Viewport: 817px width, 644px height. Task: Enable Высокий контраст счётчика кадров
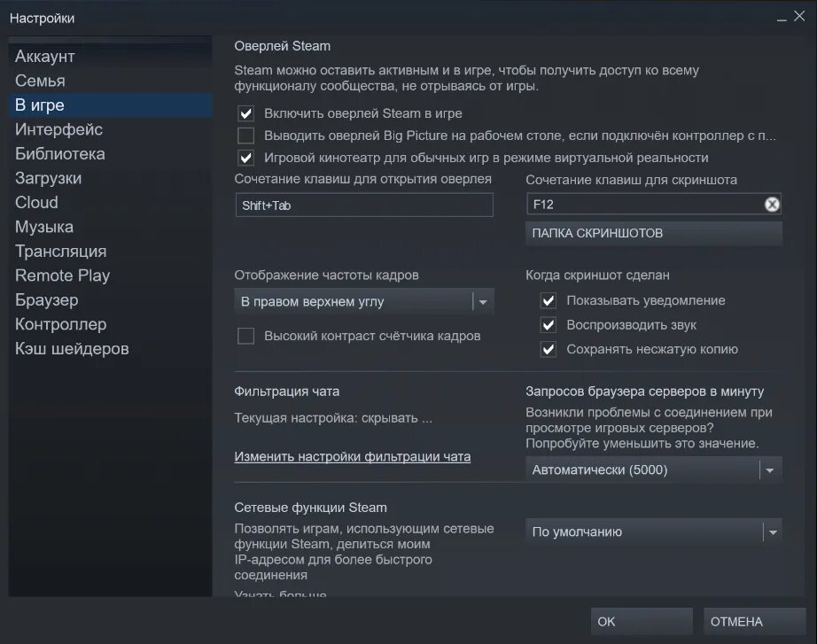246,336
